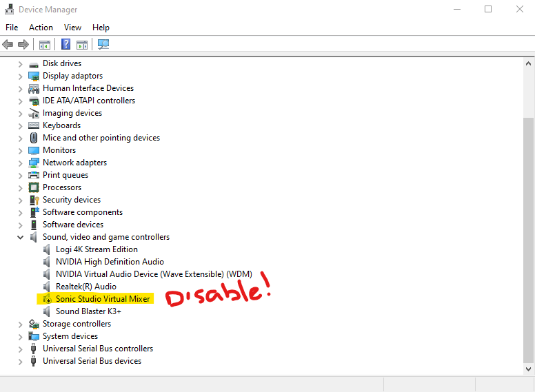Click the Back arrow toolbar icon

(8, 44)
